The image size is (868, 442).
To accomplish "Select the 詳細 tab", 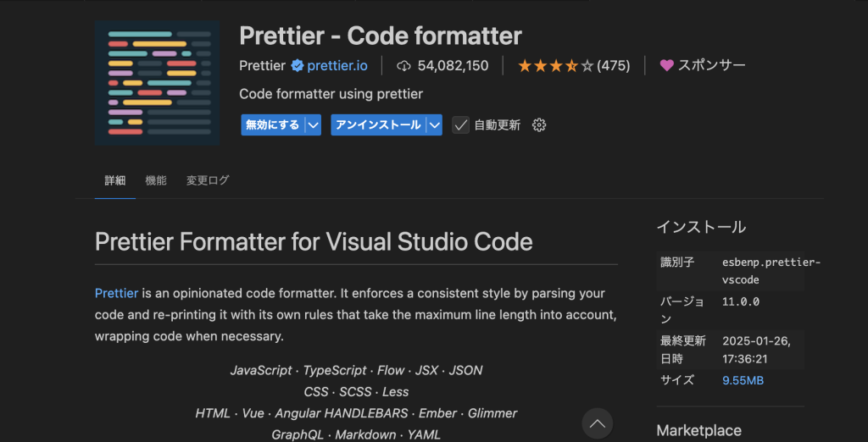I will click(114, 180).
